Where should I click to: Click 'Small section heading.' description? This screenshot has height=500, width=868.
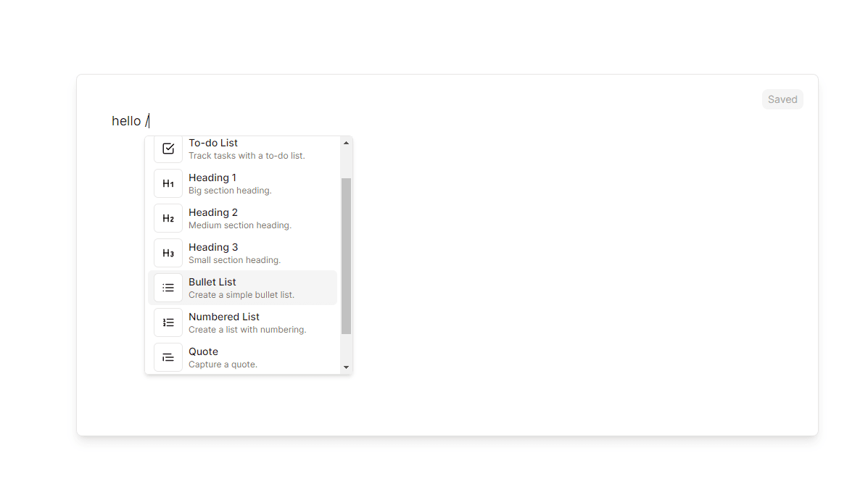tap(235, 261)
